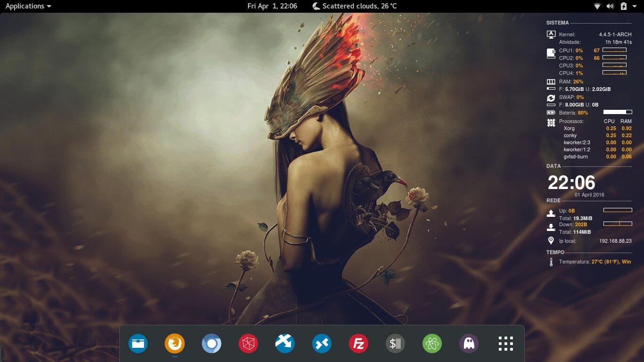Select the purple ghost app icon
This screenshot has width=644, height=362.
(x=469, y=344)
